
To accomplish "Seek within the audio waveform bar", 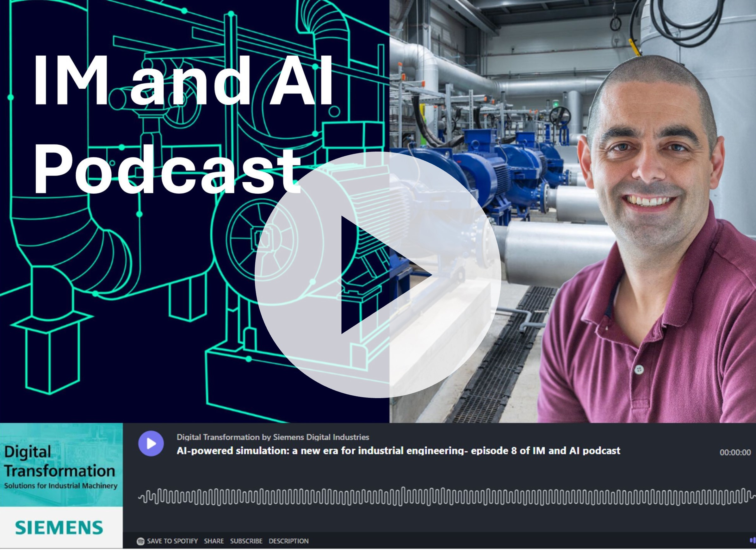I will pos(447,497).
